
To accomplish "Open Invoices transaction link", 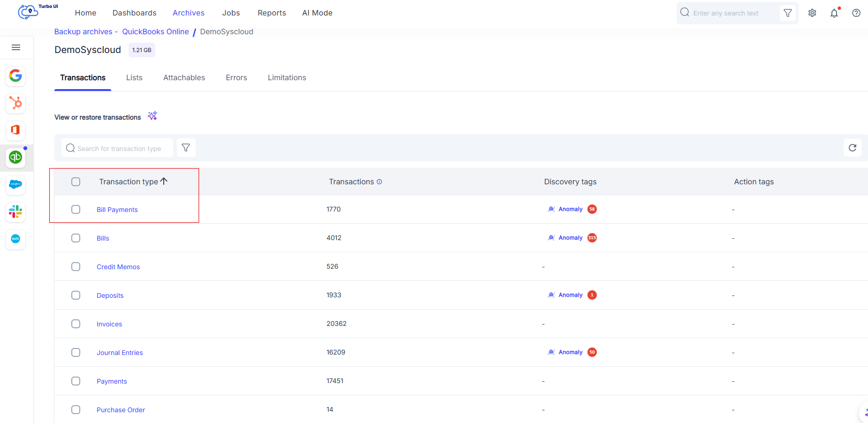I will (x=109, y=324).
